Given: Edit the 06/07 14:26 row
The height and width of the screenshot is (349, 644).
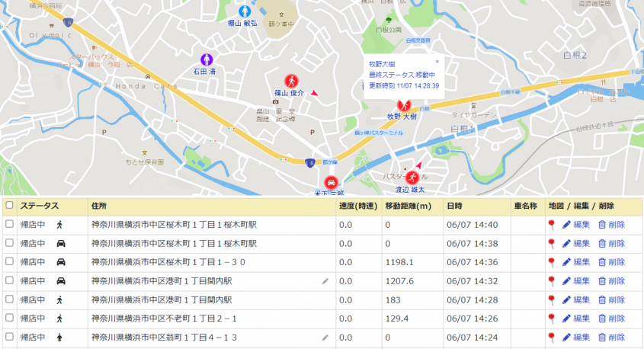Looking at the screenshot, I should click(576, 319).
